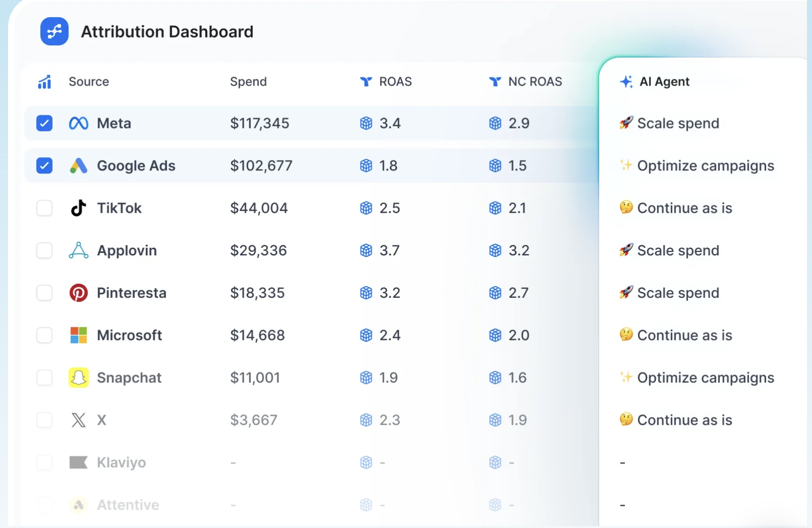812x528 pixels.
Task: Click the Meta spend value $117,345
Action: [x=259, y=123]
